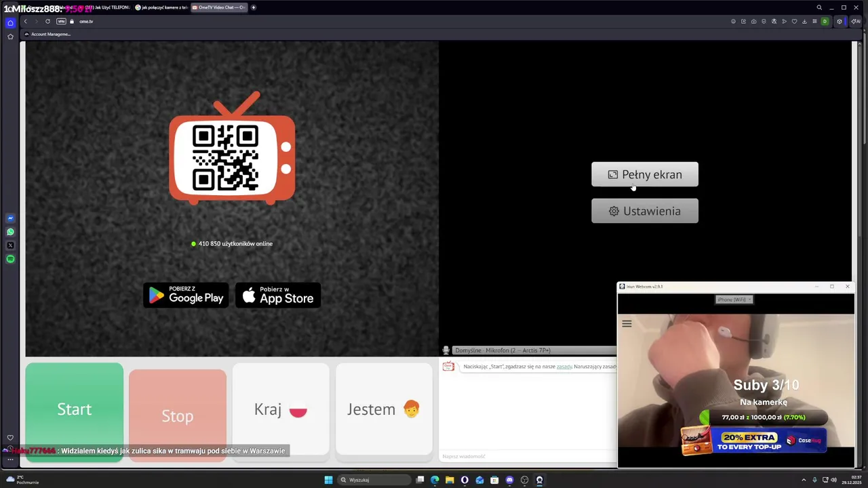Click the OmeTV QR code television logo
868x488 pixels.
(232, 148)
